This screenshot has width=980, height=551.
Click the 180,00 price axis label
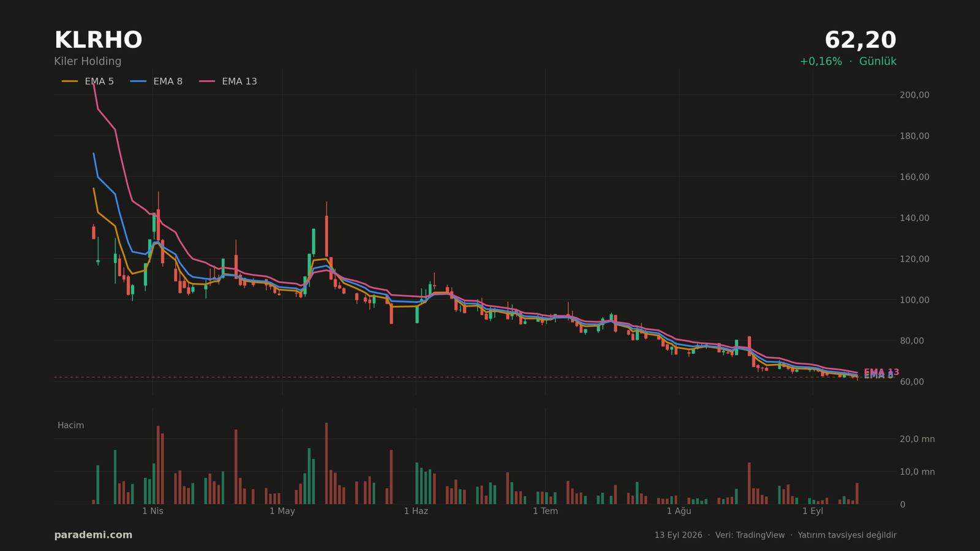click(x=914, y=136)
